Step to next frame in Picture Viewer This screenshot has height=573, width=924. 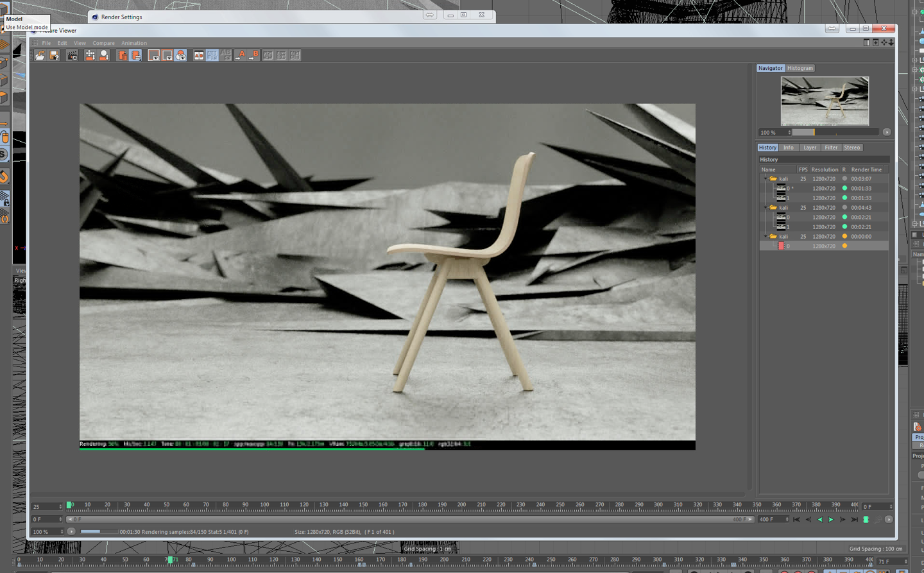point(843,520)
